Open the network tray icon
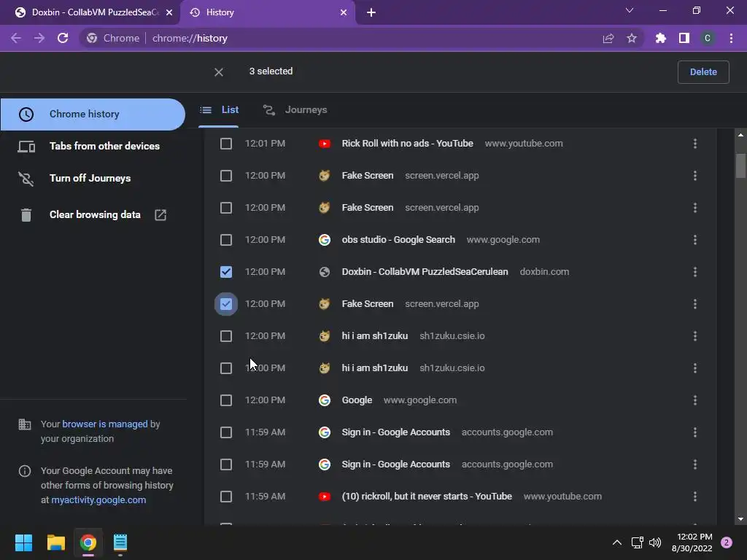The width and height of the screenshot is (747, 560). point(637,542)
